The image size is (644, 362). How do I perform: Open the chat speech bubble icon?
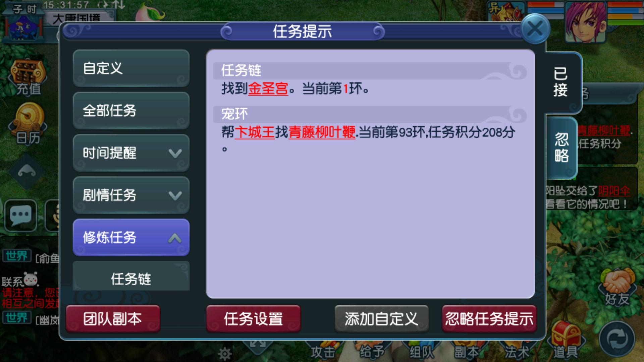21,215
